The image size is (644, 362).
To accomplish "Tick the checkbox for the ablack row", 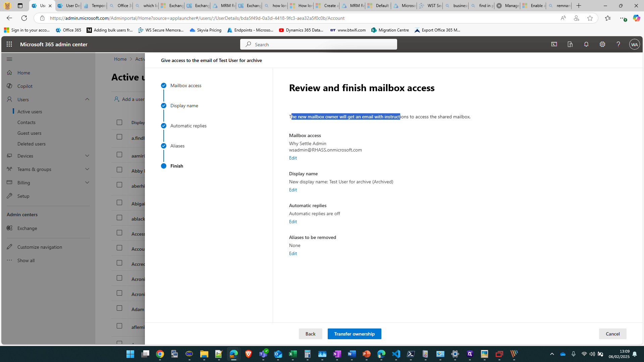I will coord(119,218).
